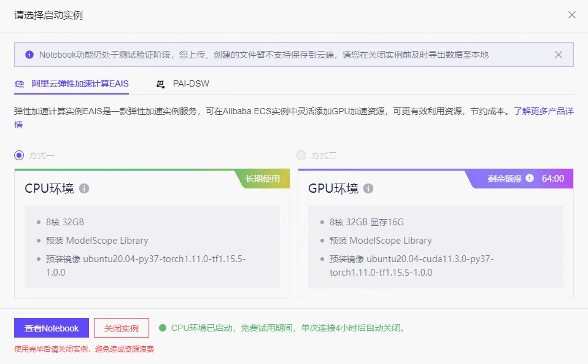
Task: Click the ubuntu20.04-py37-torch1.11.0 image text
Action: point(146,266)
